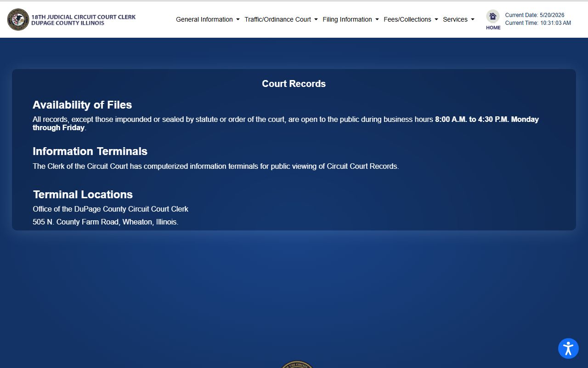Screen dimensions: 588x368
Task: Expand the General Information dropdown menu
Action: 208,19
